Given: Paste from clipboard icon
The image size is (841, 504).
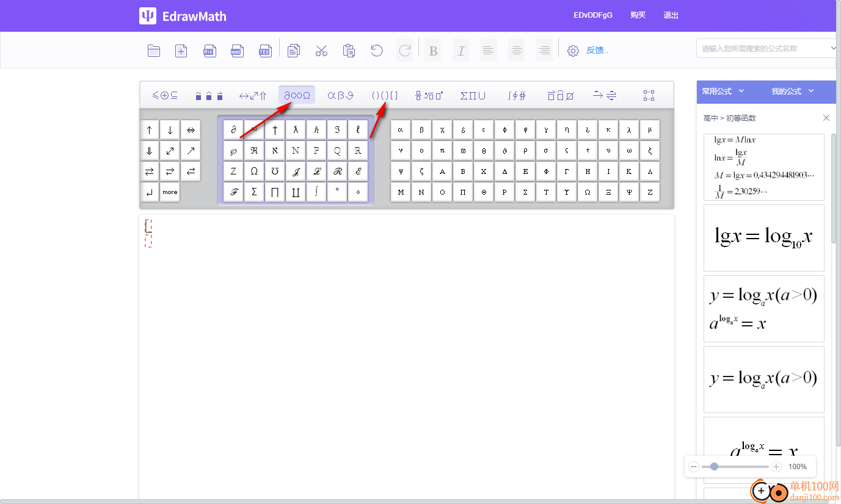Looking at the screenshot, I should (x=349, y=51).
